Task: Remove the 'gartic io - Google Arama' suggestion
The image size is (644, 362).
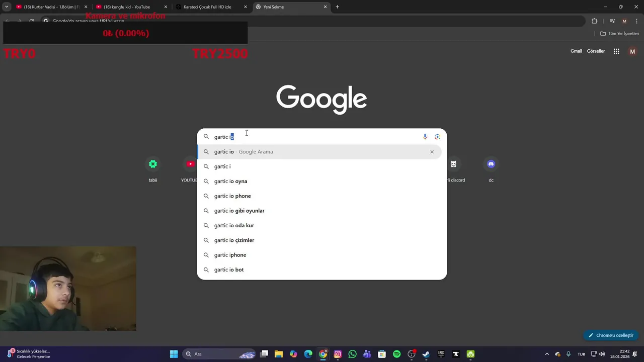Action: click(x=432, y=152)
